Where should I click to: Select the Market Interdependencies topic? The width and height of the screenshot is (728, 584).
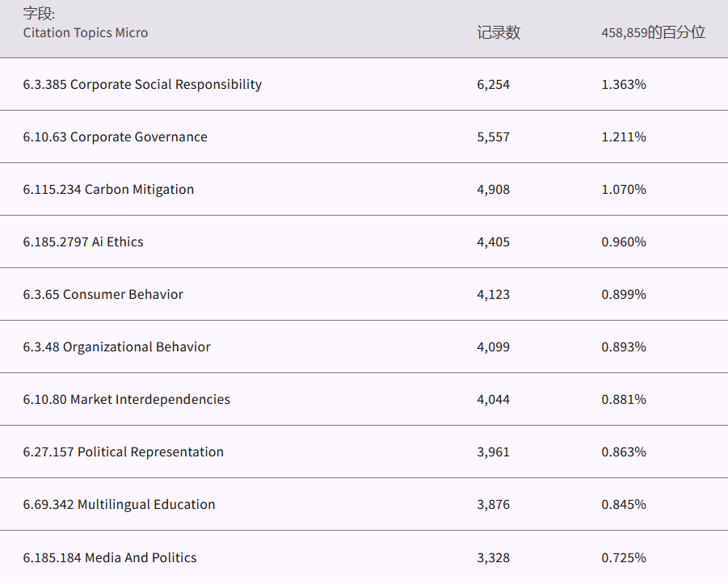pos(126,400)
